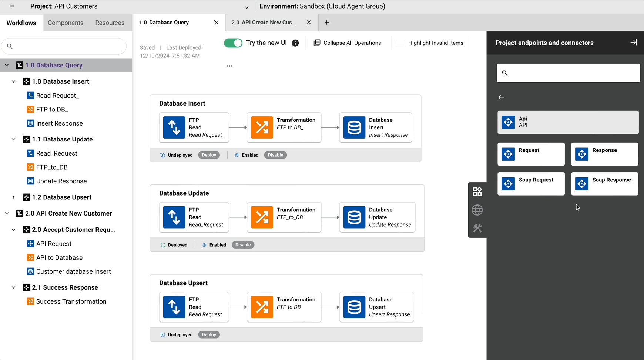Screen dimensions: 644x360
Task: Disable the Database Update operation
Action: coord(243,245)
